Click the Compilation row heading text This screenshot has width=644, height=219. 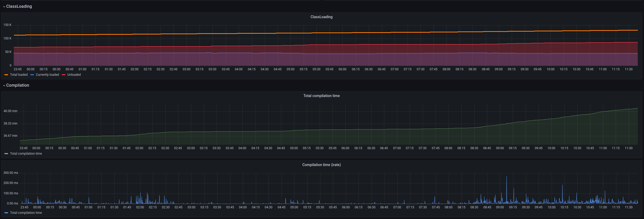tap(18, 85)
